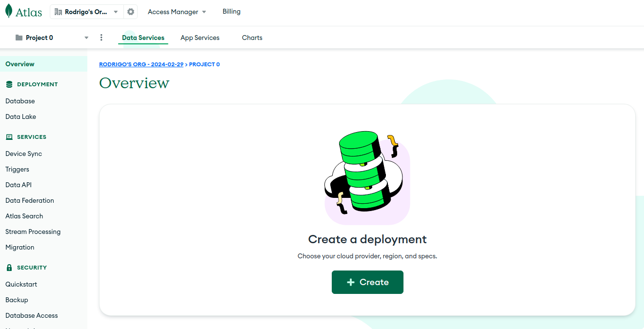Click the Deployment section header

tap(37, 84)
